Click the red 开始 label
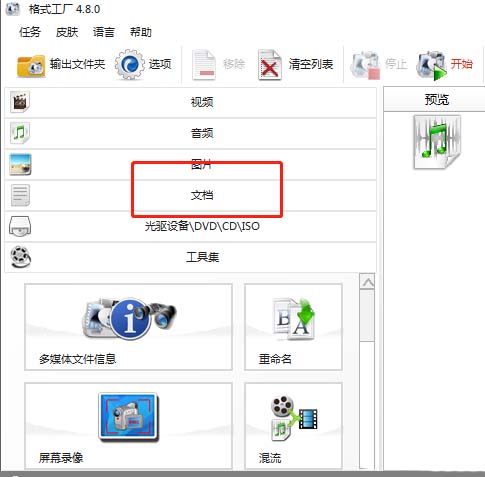Screen dimensions: 485x477 pos(462,64)
